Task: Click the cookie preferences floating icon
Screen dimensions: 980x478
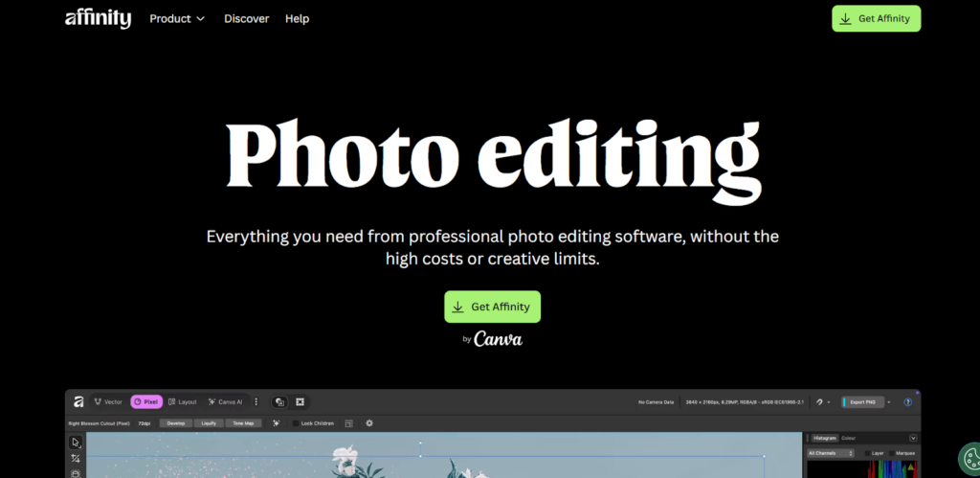Action: coord(969,459)
